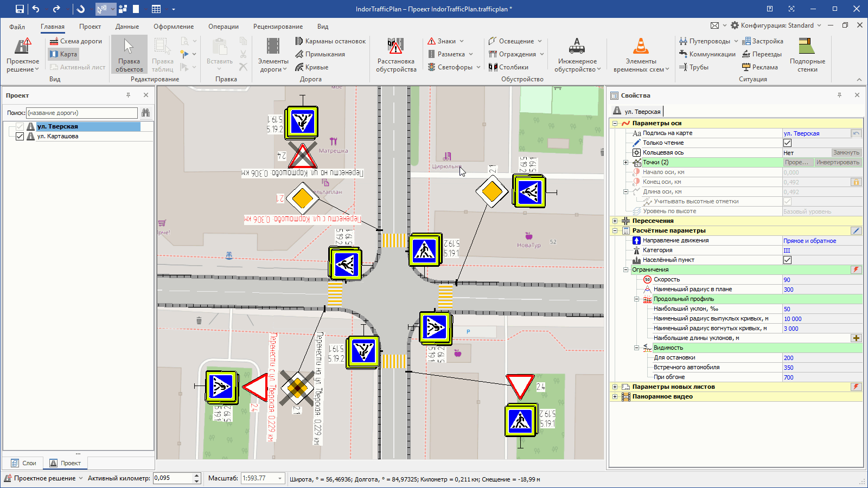Viewport: 868px width, 488px height.
Task: Switch to Карта view
Action: pos(63,54)
